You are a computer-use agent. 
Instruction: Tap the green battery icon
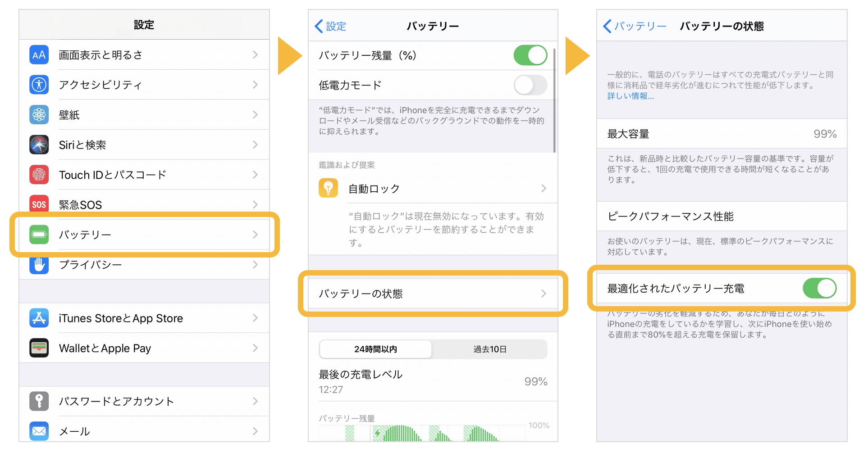tap(39, 235)
